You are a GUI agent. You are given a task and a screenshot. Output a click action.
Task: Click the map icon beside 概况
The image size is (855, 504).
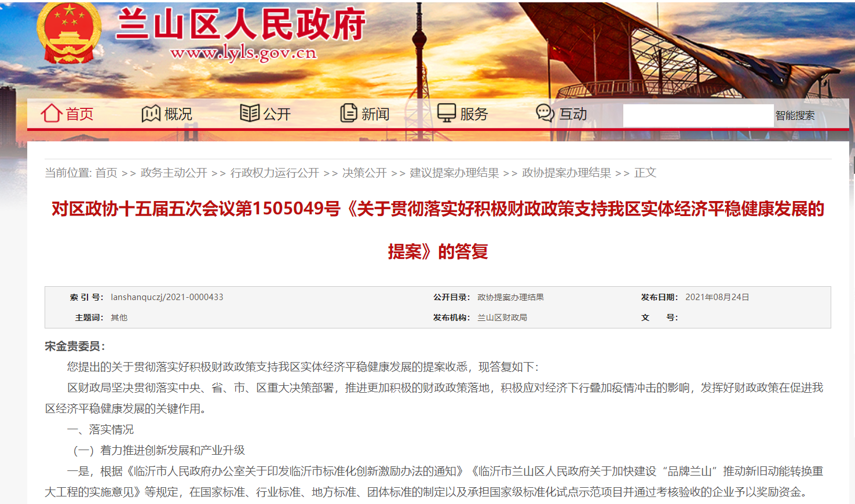pyautogui.click(x=151, y=114)
